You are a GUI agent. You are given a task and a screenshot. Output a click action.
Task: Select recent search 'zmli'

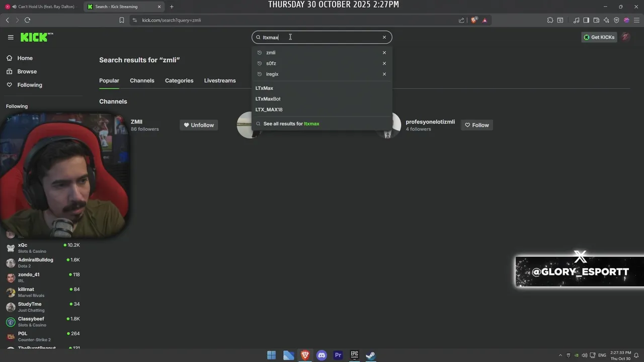(x=271, y=52)
